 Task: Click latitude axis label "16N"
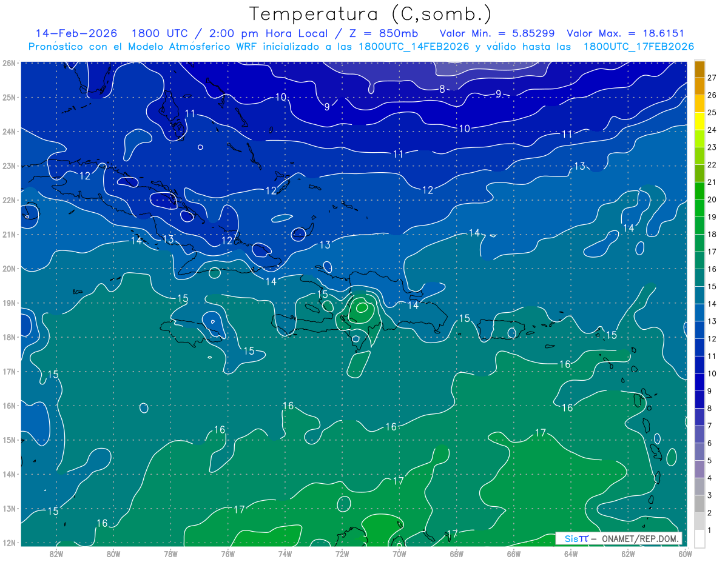tap(9, 406)
